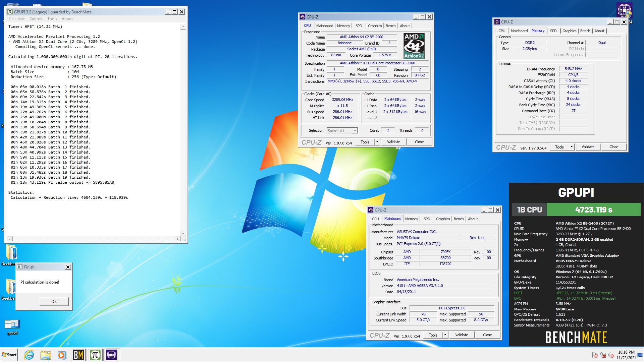Click the GPUPI window title bar icon
The height and width of the screenshot is (362, 644).
click(10, 12)
